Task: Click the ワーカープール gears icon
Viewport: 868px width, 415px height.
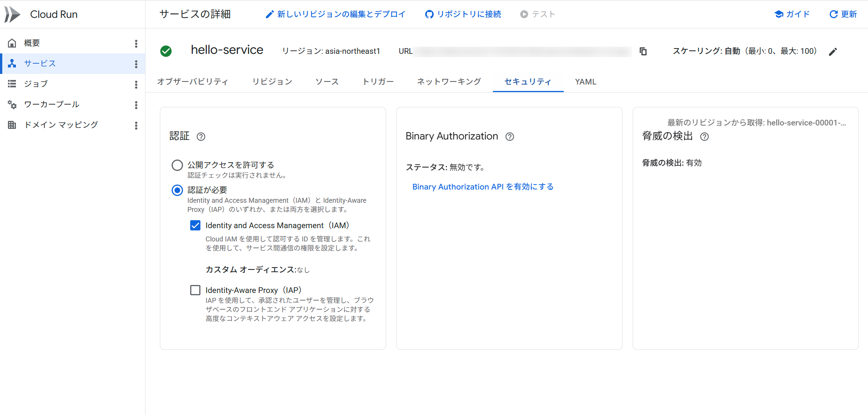Action: [x=12, y=105]
